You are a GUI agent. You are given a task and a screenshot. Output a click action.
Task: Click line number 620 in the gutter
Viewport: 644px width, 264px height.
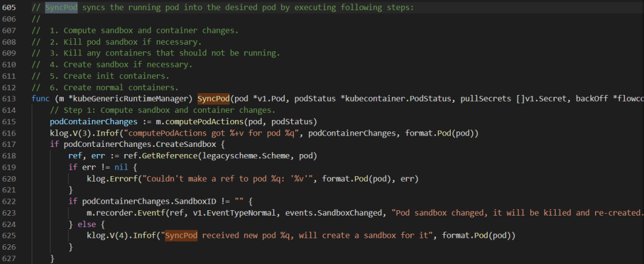click(x=8, y=179)
